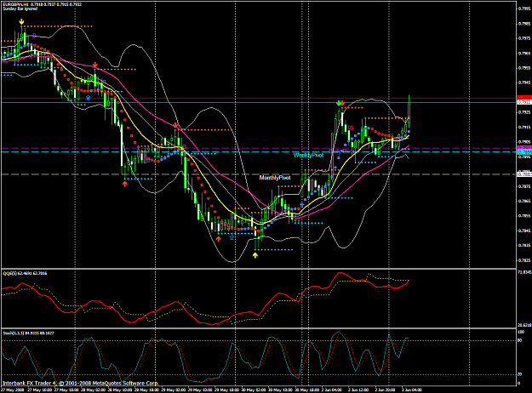Click the gray dashed monthly pivot line
The width and height of the screenshot is (532, 393).
258,174
